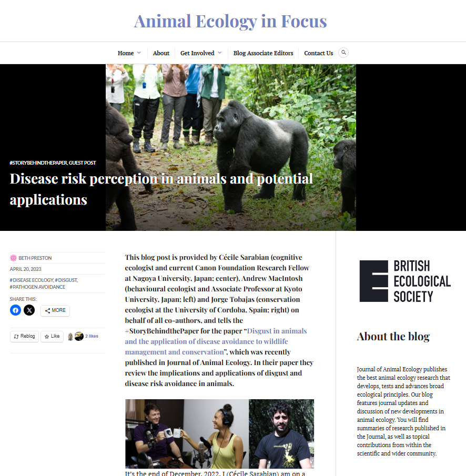View the liker avatars beside 2 likes
The height and width of the screenshot is (476, 466).
[x=75, y=337]
